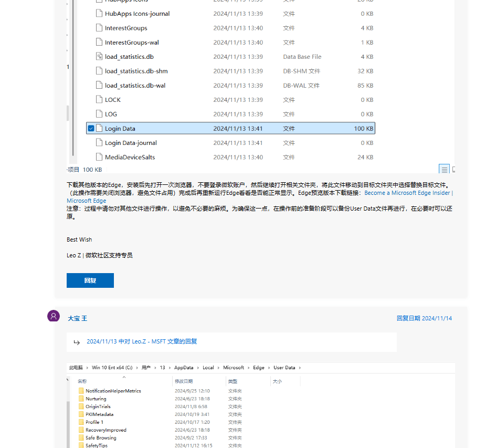The width and height of the screenshot is (496, 448).
Task: Open the 大宝 王 user profile link
Action: (78, 318)
